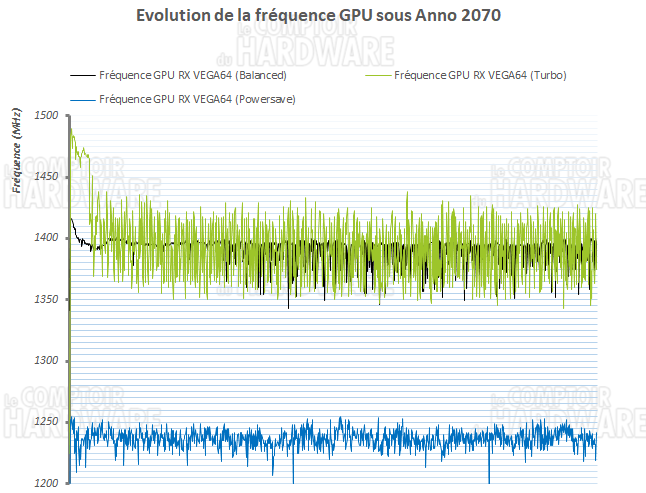Click the 1200 y-axis tick label
The image size is (646, 493).
point(46,483)
